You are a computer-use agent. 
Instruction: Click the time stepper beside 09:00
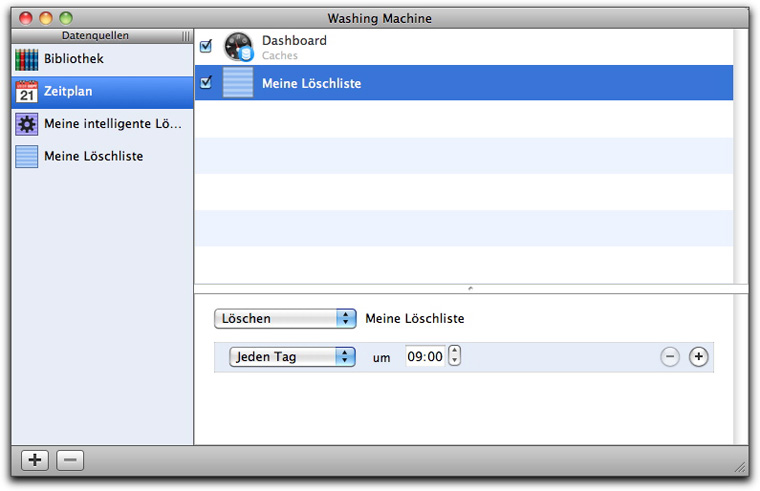pos(454,355)
